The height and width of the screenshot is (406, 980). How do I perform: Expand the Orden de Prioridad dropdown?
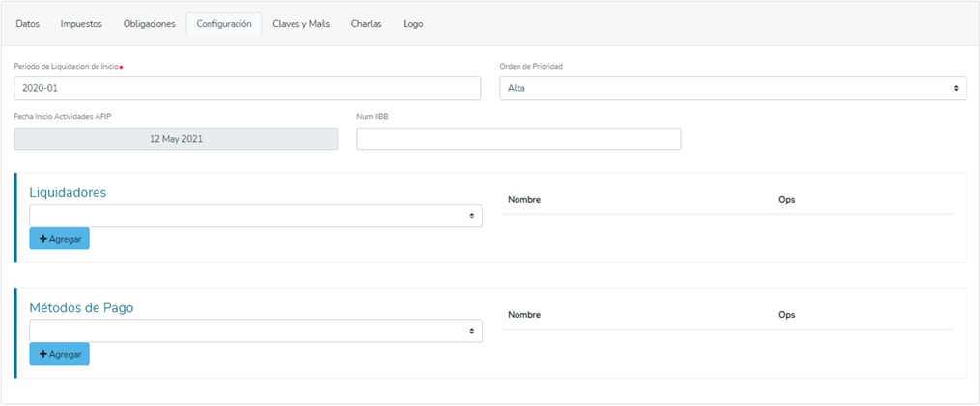[732, 88]
